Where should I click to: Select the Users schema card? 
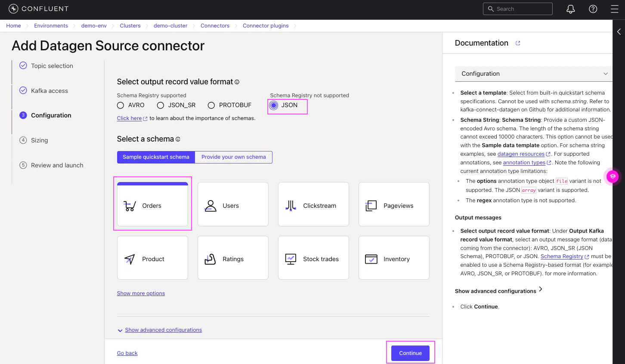(233, 204)
